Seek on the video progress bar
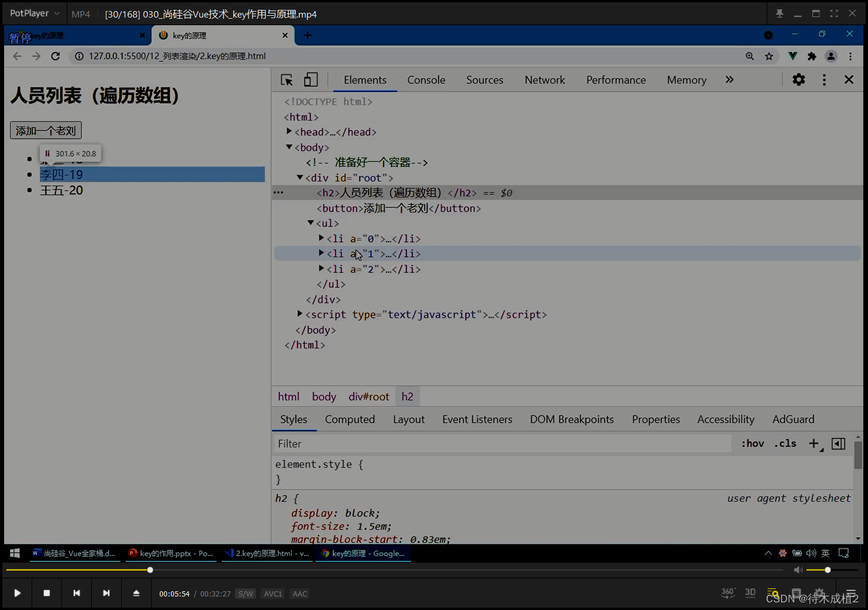 point(394,570)
